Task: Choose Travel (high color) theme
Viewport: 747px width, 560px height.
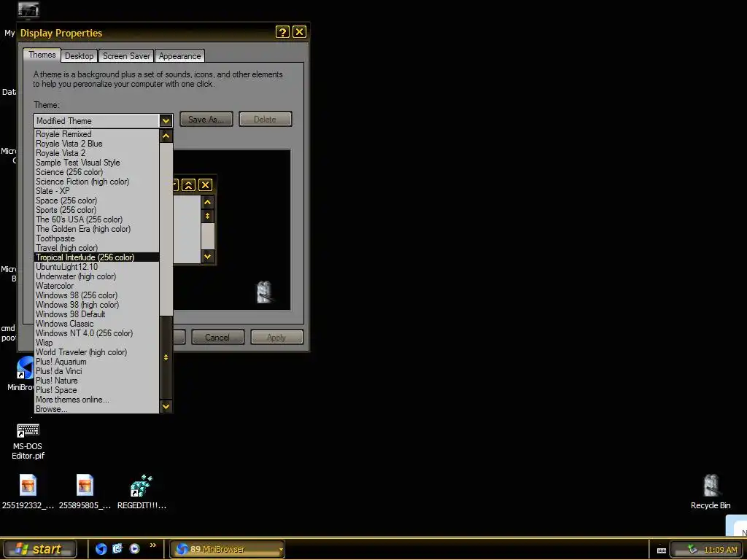Action: pos(97,248)
